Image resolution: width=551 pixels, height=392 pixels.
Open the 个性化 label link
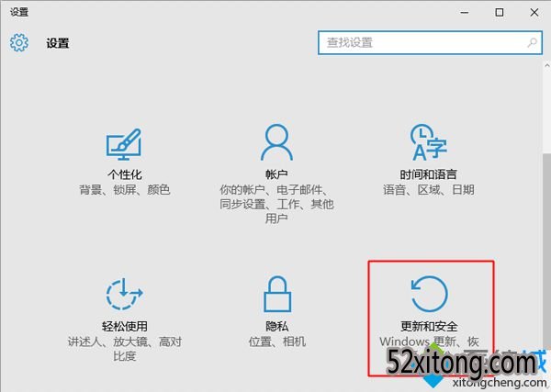click(x=126, y=174)
